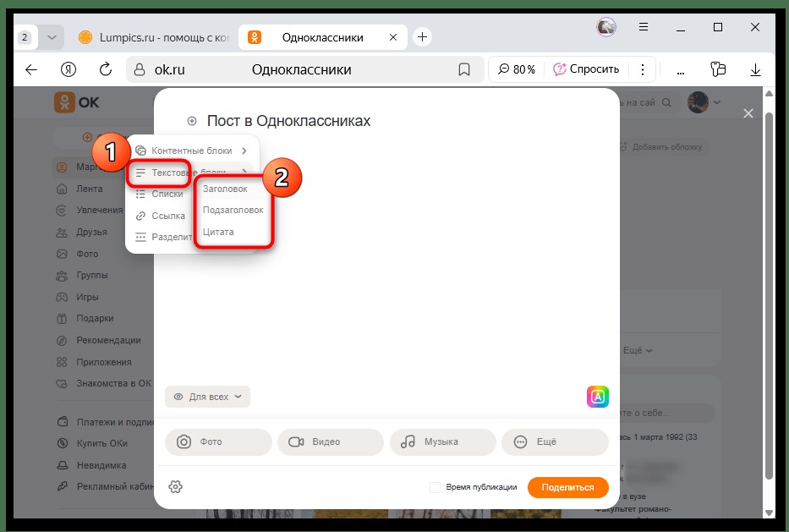Open Фото in the left sidebar

coord(87,254)
